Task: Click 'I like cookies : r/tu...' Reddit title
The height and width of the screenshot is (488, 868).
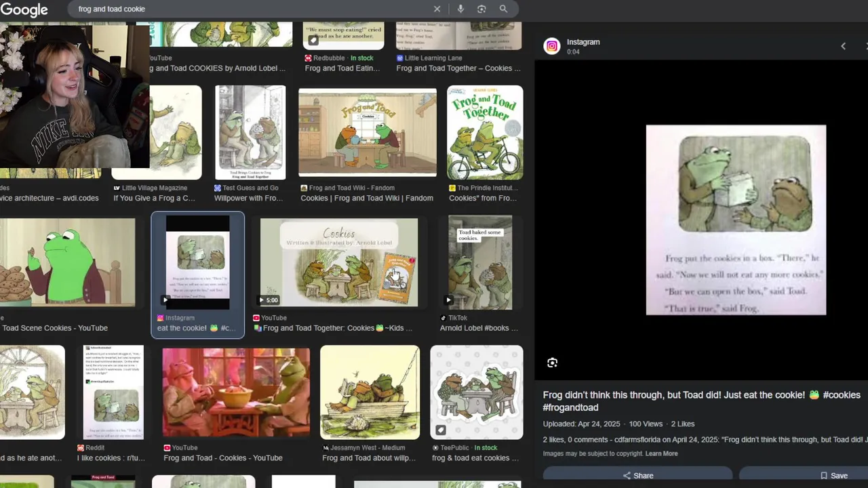Action: [111, 458]
